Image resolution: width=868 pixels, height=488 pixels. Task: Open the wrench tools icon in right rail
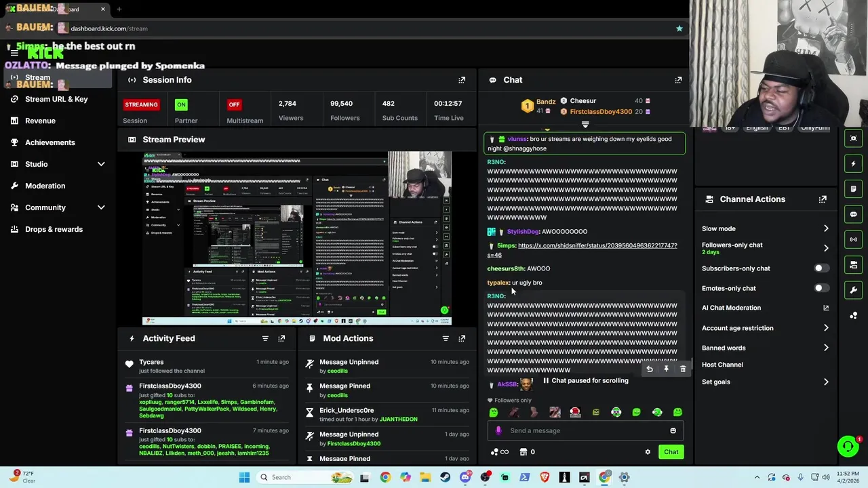[x=854, y=290]
